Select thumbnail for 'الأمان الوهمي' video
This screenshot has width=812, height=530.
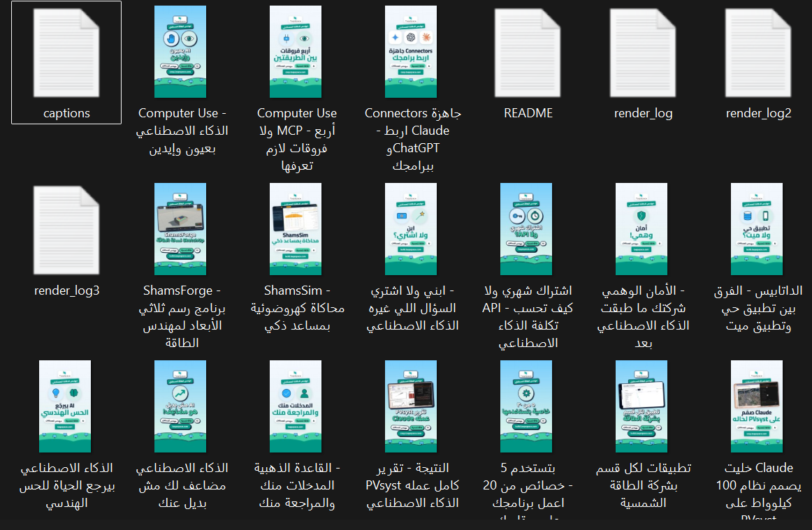point(641,229)
